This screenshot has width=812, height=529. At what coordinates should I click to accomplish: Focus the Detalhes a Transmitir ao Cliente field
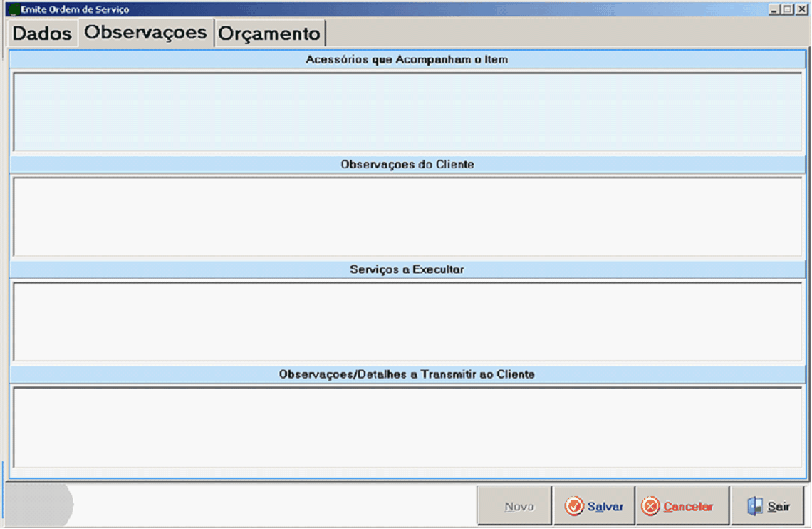[x=407, y=426]
